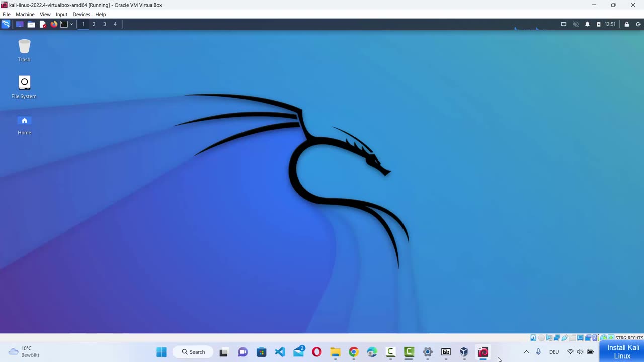Open VirtualBox Manager from the taskbar
Viewport: 644px width, 362px height.
click(464, 352)
